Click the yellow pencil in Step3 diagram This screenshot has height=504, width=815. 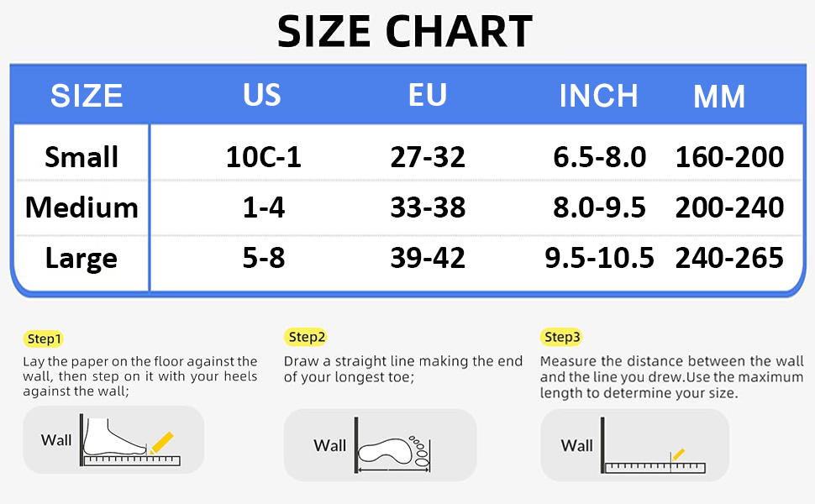click(677, 454)
